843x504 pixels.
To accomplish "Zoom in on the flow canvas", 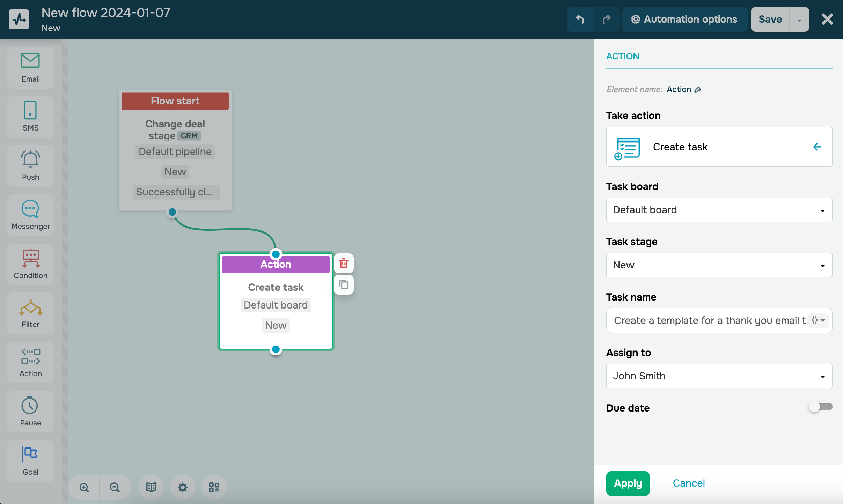I will (x=84, y=487).
